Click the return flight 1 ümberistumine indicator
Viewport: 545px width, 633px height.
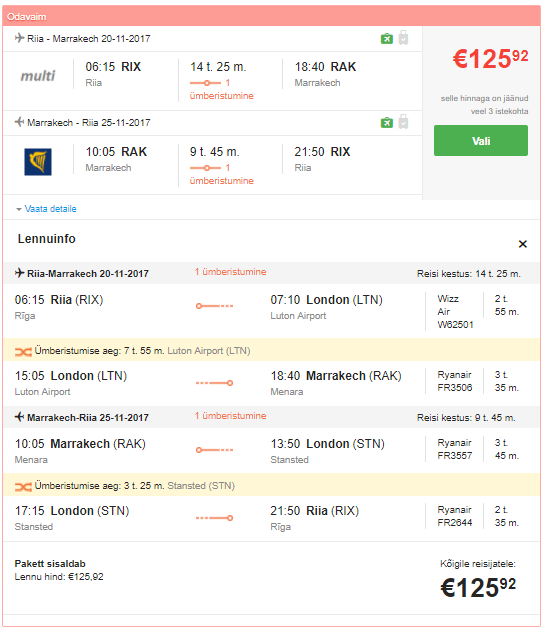coord(222,174)
